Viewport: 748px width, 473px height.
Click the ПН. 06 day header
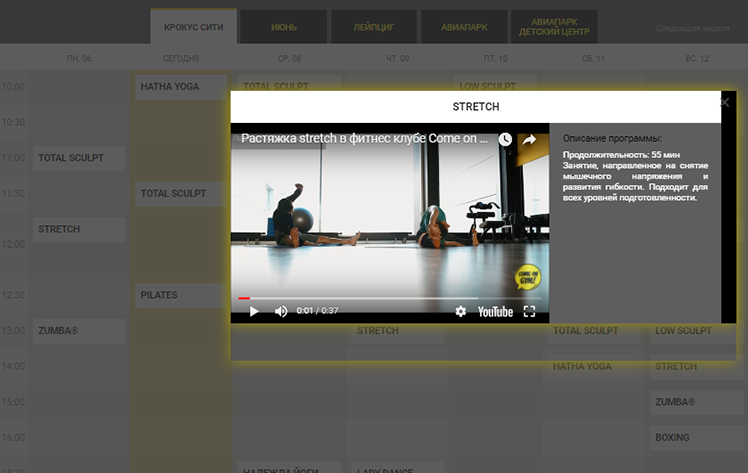pyautogui.click(x=79, y=59)
